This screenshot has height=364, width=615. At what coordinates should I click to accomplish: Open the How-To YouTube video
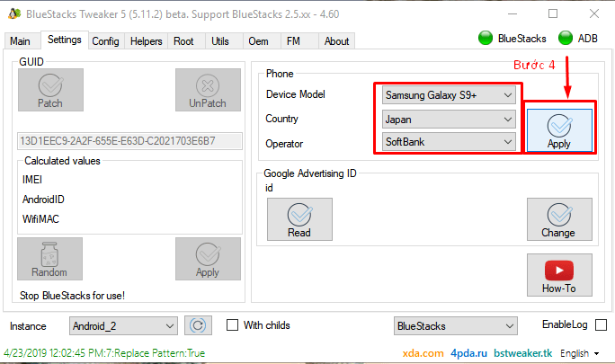click(559, 275)
